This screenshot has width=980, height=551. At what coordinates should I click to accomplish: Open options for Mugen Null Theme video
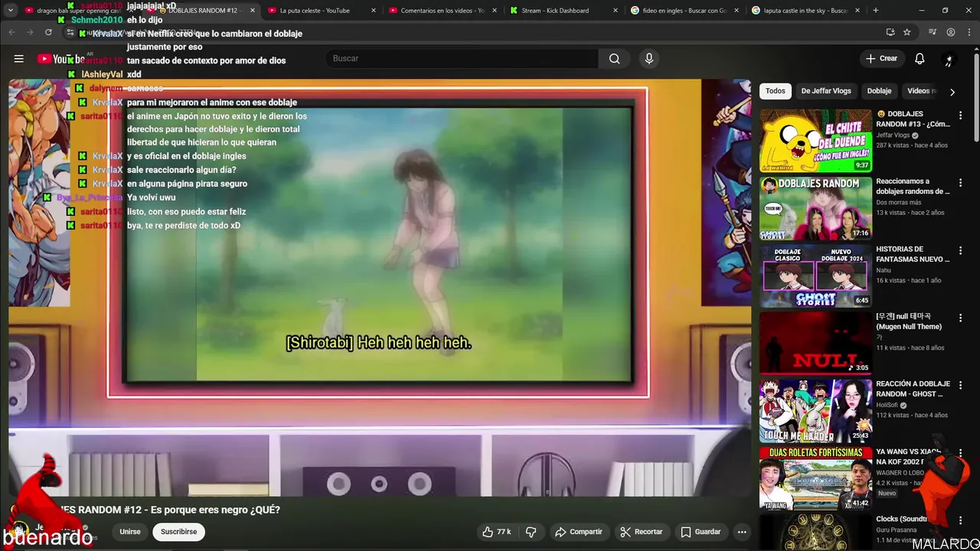pyautogui.click(x=960, y=318)
